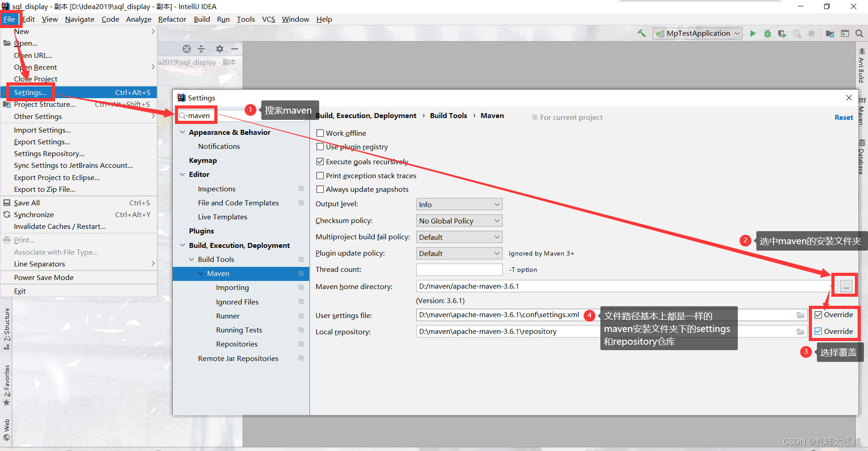Open the Web tool window tab
Screen dimensions: 868x451
[x=7, y=430]
